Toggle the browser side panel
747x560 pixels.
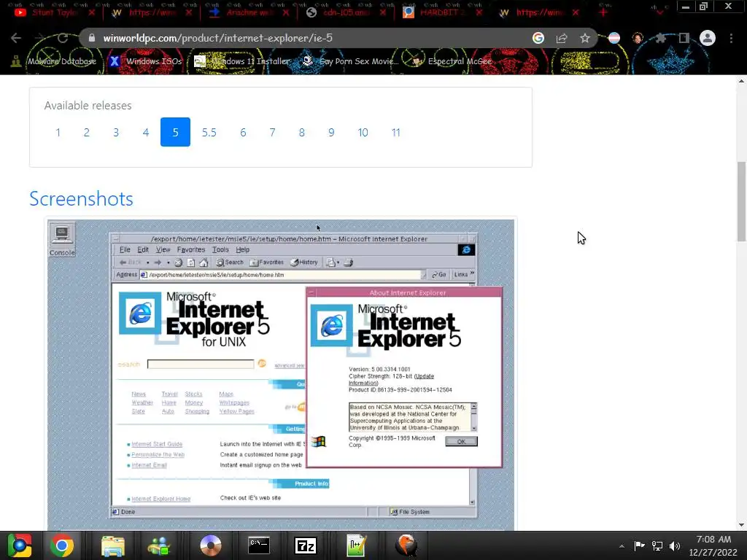tap(684, 38)
